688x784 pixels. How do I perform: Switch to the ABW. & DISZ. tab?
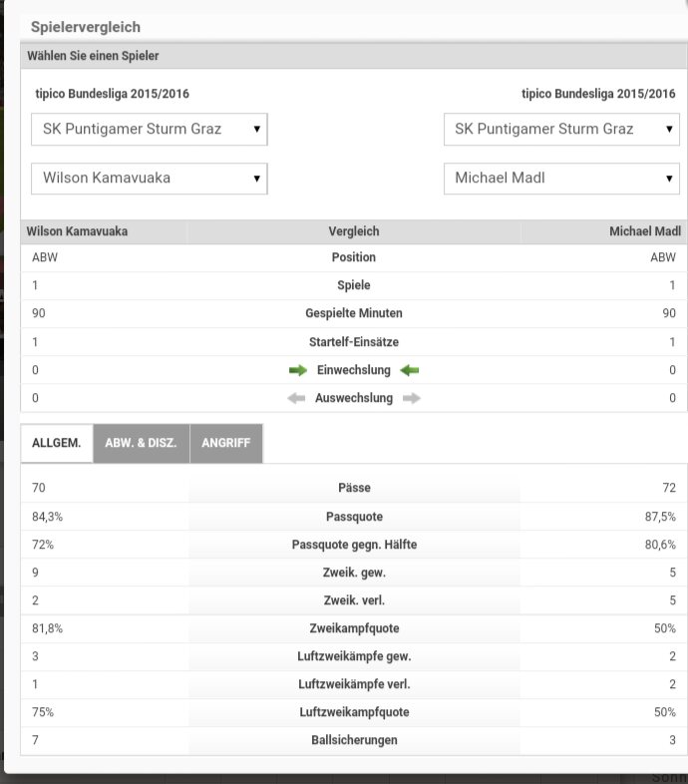(x=141, y=443)
